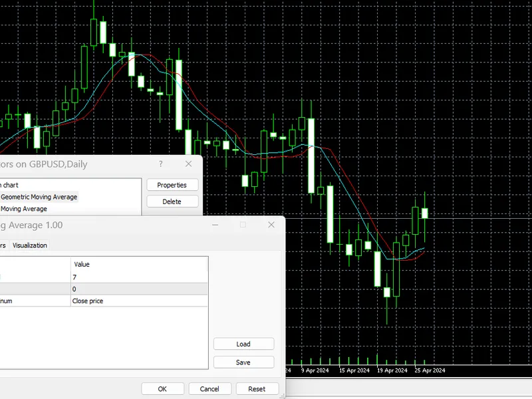Close the Average 1.00 properties window

tap(271, 225)
